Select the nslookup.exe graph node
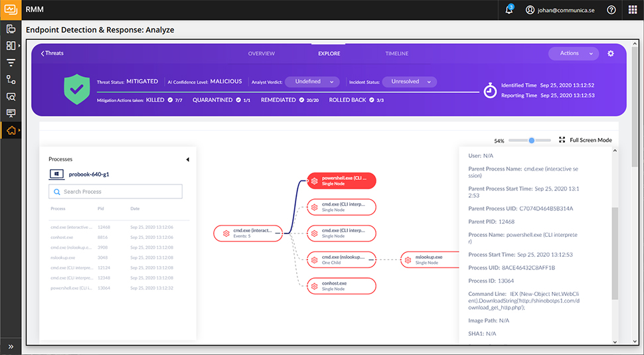 [430, 260]
